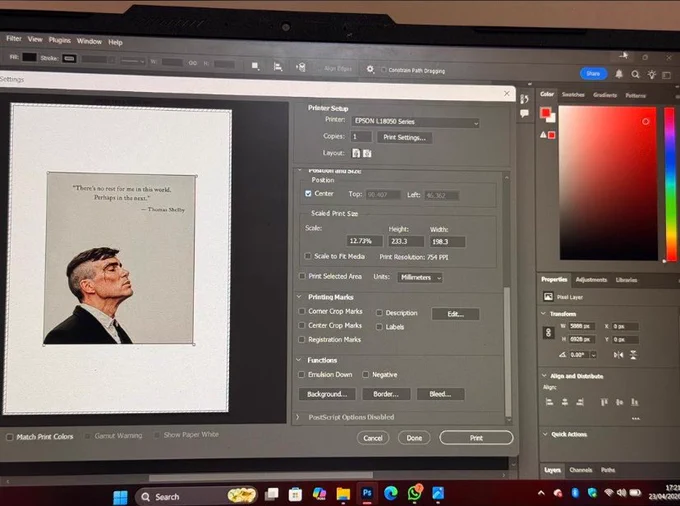Collapse the Quick Actions section
Viewport: 680px width, 506px height.
(545, 434)
